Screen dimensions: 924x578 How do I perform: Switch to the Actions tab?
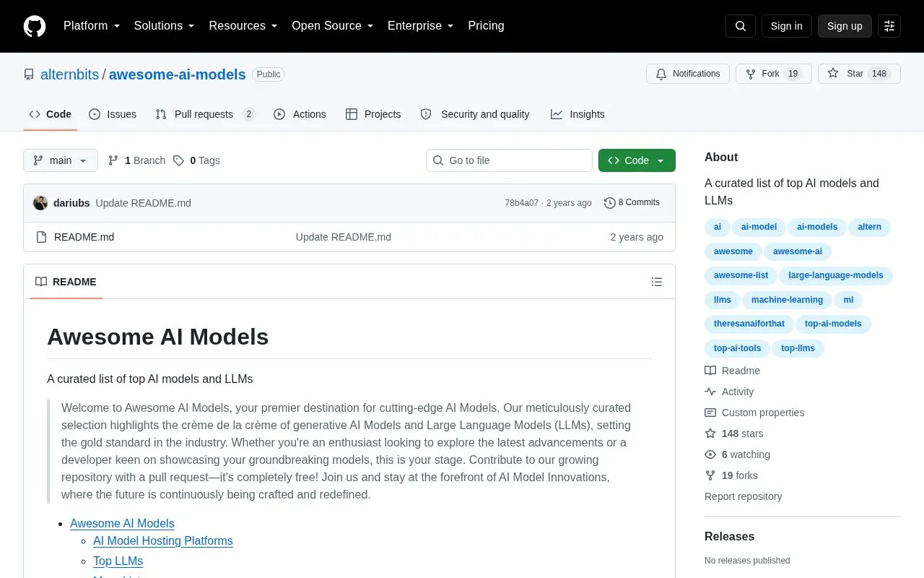click(x=300, y=114)
